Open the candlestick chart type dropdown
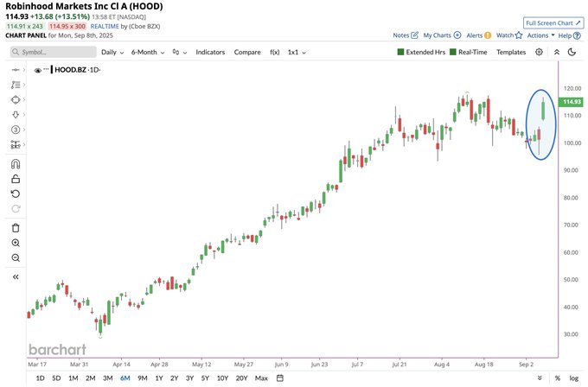Image resolution: width=588 pixels, height=387 pixels. pyautogui.click(x=180, y=52)
